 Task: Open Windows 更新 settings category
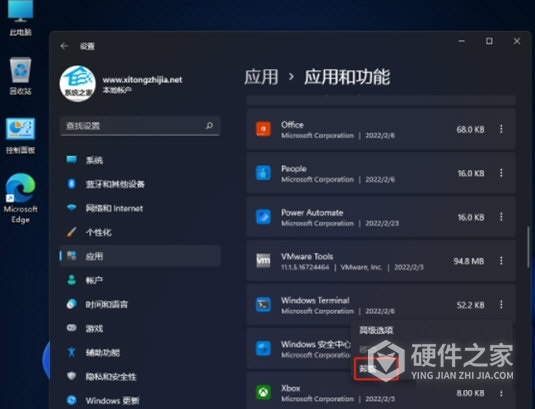pos(140,400)
